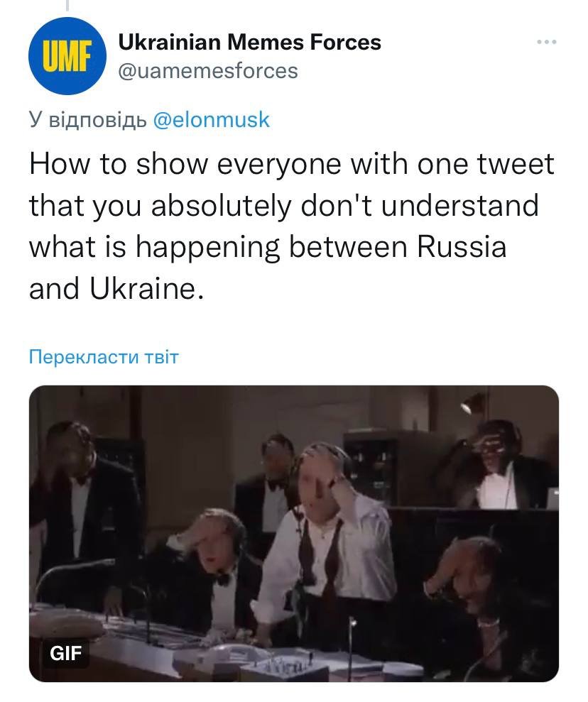Click the 'У відповідь' reply label
The height and width of the screenshot is (702, 588).
click(x=88, y=119)
